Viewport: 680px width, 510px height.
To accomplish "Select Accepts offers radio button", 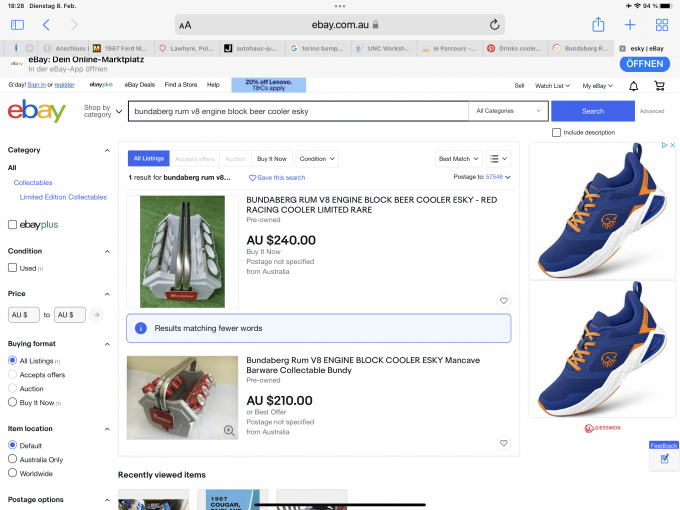I will pyautogui.click(x=13, y=374).
